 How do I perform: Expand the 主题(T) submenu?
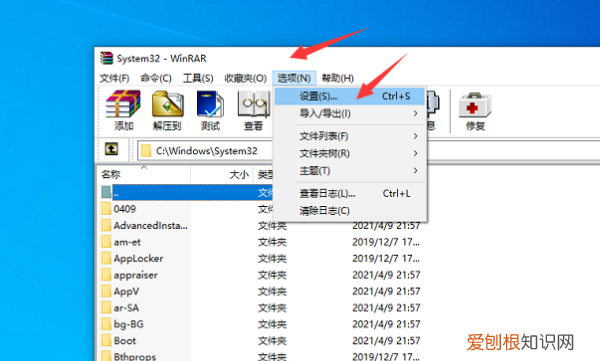(x=350, y=171)
